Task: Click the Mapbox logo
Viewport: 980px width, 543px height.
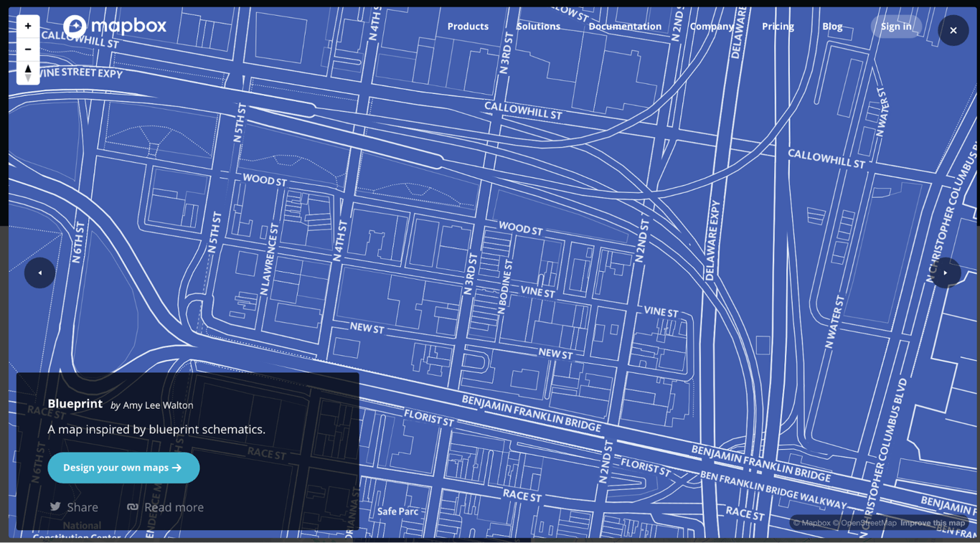Action: (x=115, y=27)
